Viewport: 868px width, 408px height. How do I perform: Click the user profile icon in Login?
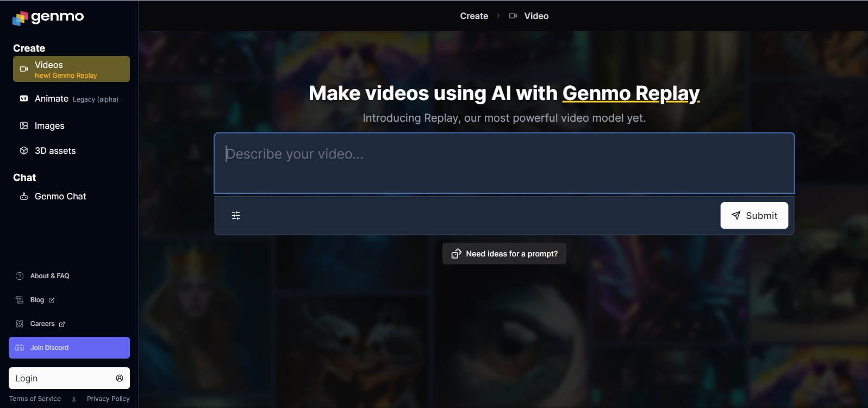pos(120,378)
